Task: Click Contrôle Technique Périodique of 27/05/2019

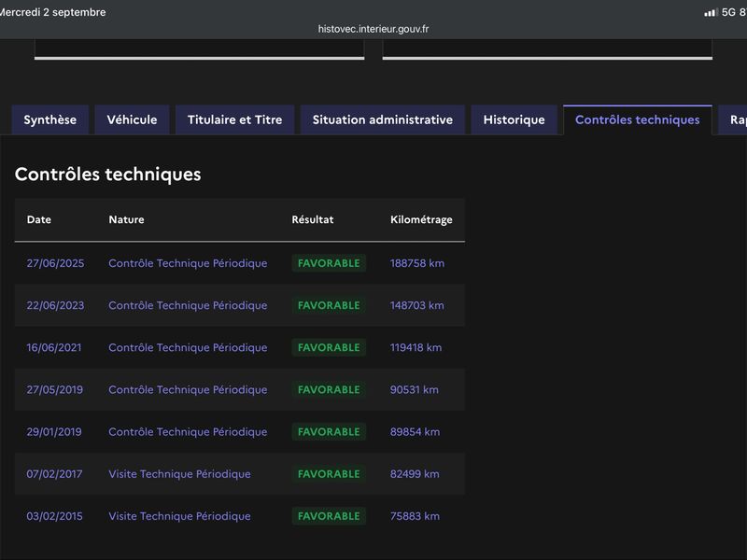Action: 188,389
